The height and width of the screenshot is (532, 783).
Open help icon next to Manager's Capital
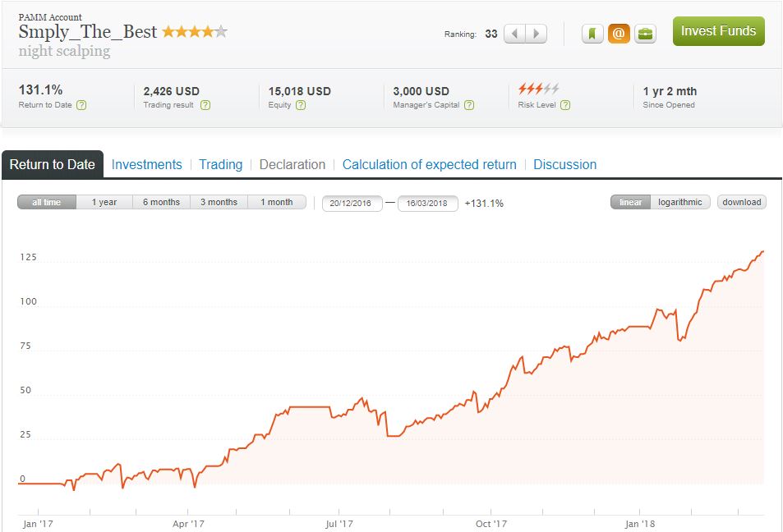pyautogui.click(x=469, y=105)
